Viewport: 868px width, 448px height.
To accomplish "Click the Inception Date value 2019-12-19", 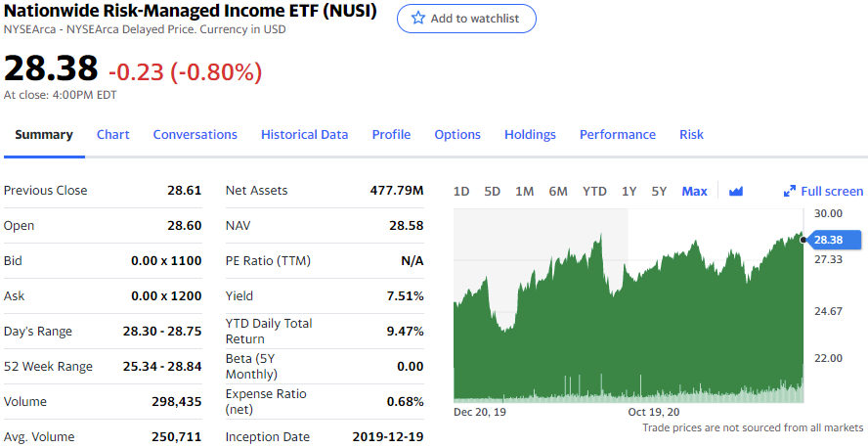I will [388, 437].
